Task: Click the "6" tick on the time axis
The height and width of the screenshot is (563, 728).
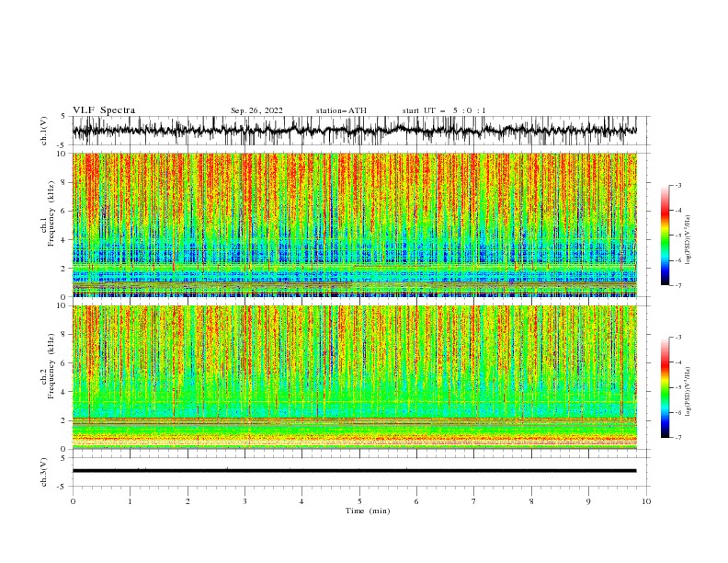Action: click(416, 501)
